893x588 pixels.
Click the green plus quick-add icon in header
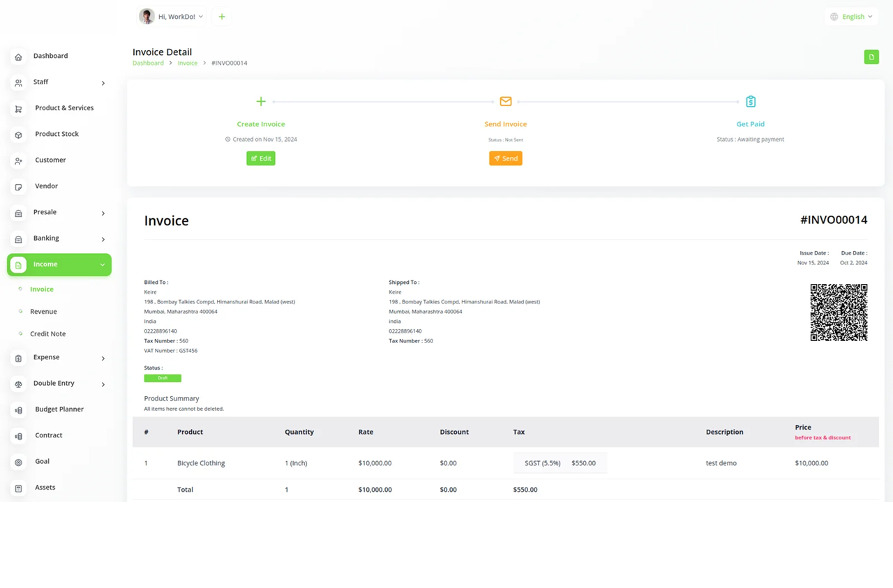[222, 17]
